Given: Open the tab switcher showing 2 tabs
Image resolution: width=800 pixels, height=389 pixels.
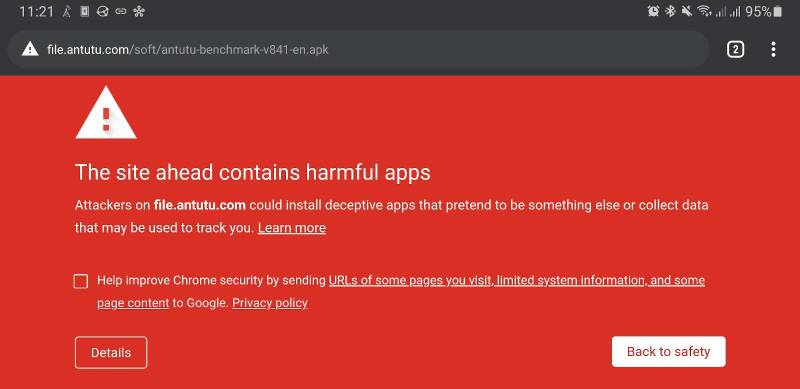Looking at the screenshot, I should (735, 50).
